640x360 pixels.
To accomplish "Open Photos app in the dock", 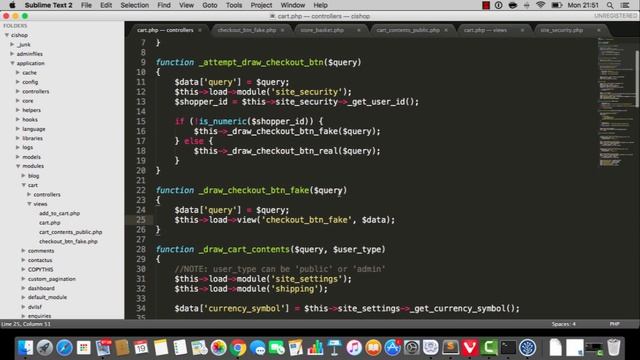I will [x=219, y=348].
